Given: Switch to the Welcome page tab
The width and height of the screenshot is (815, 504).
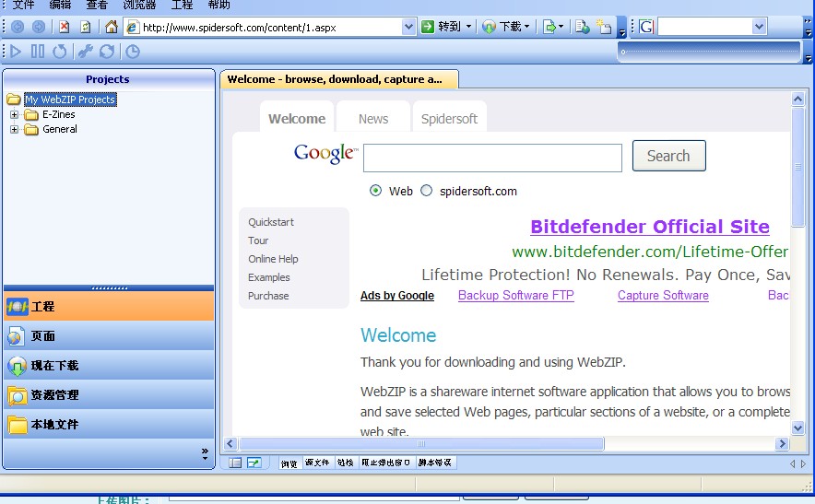Looking at the screenshot, I should pyautogui.click(x=297, y=119).
